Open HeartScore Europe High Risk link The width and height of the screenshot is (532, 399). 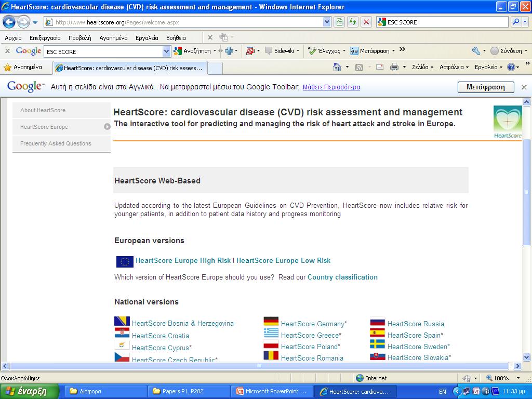tap(183, 261)
